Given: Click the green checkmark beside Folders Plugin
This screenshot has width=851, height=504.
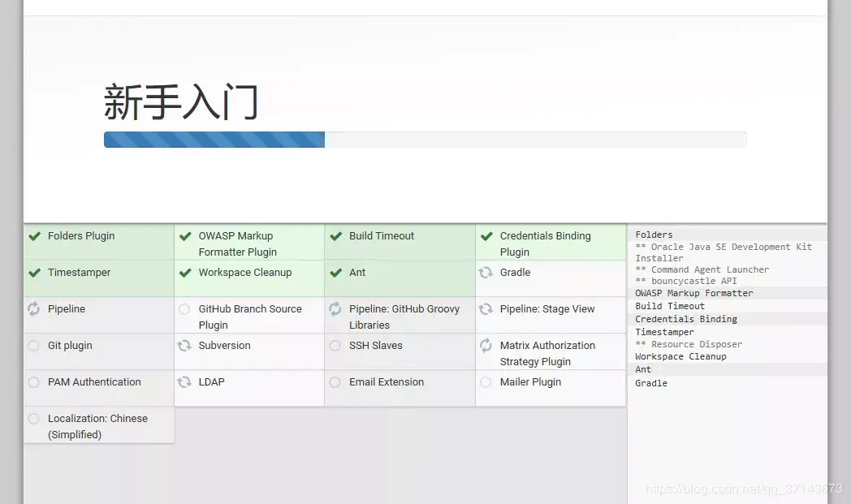Looking at the screenshot, I should point(34,236).
